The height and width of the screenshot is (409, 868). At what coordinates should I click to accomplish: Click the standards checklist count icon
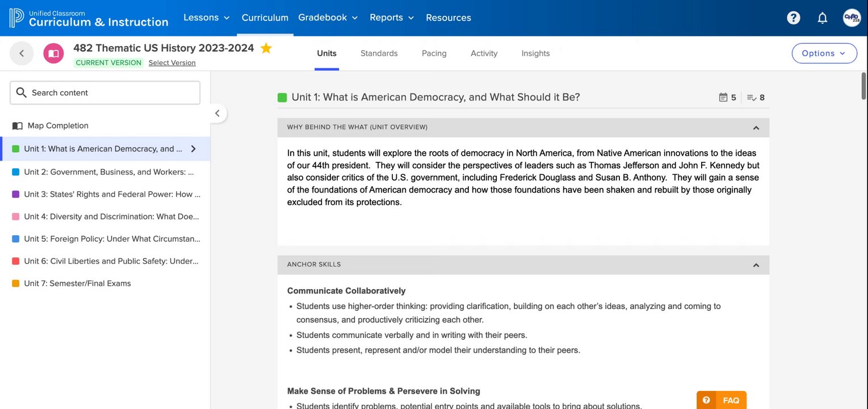(x=752, y=98)
